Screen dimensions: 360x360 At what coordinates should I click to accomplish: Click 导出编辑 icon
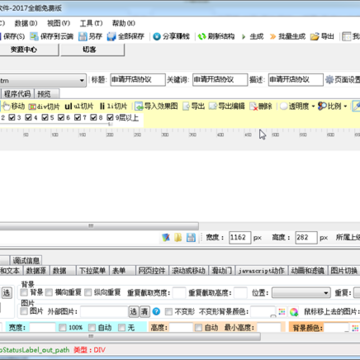[213, 106]
